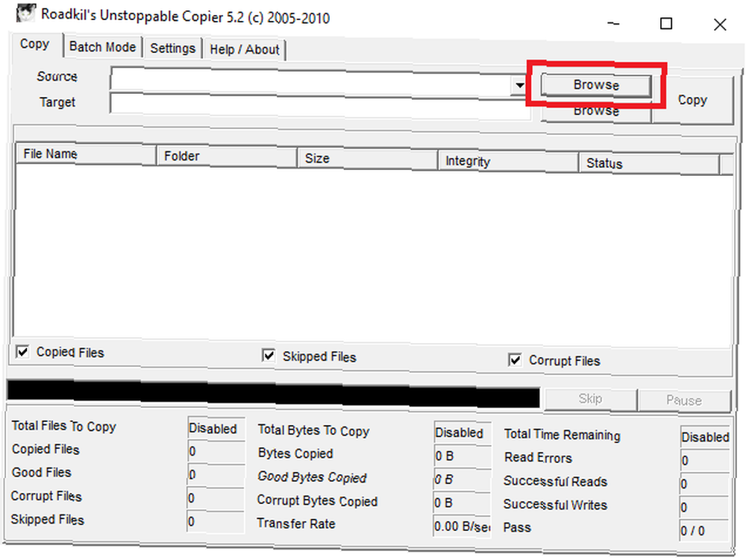Click the Good Files label
Viewport: 746px width, 560px height.
[42, 473]
